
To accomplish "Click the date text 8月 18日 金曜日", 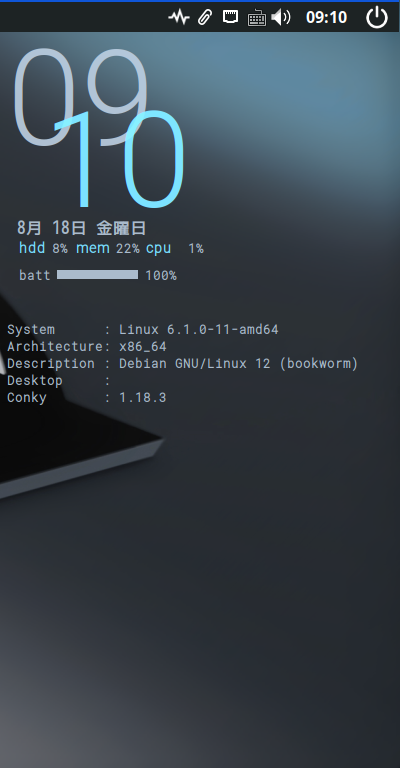I will [81, 228].
